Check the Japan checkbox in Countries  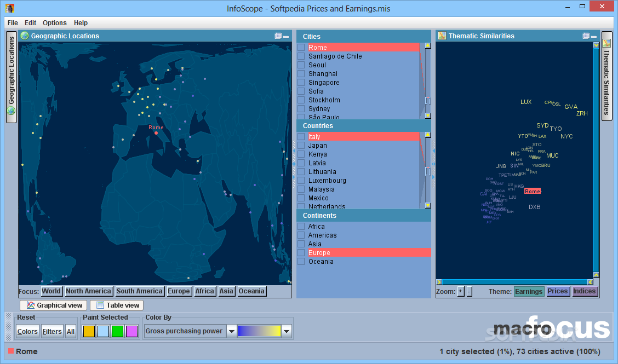point(301,146)
